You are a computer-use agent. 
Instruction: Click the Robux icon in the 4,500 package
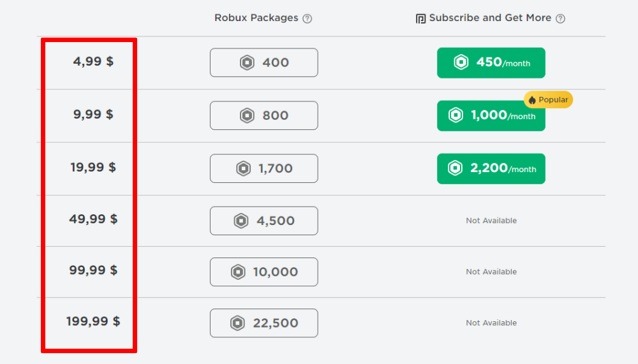(241, 221)
